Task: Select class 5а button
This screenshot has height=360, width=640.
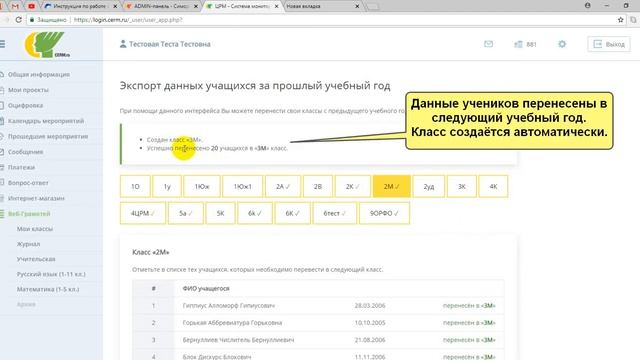Action: click(x=186, y=213)
